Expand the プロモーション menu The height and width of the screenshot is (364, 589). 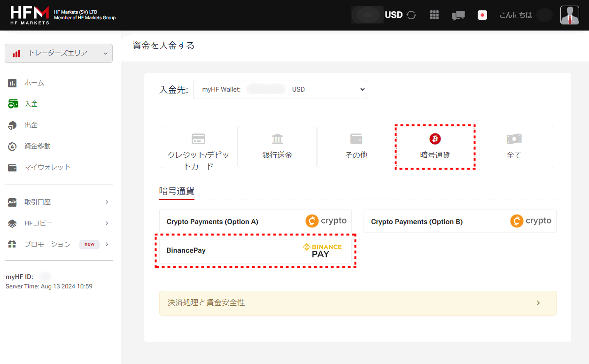[59, 244]
